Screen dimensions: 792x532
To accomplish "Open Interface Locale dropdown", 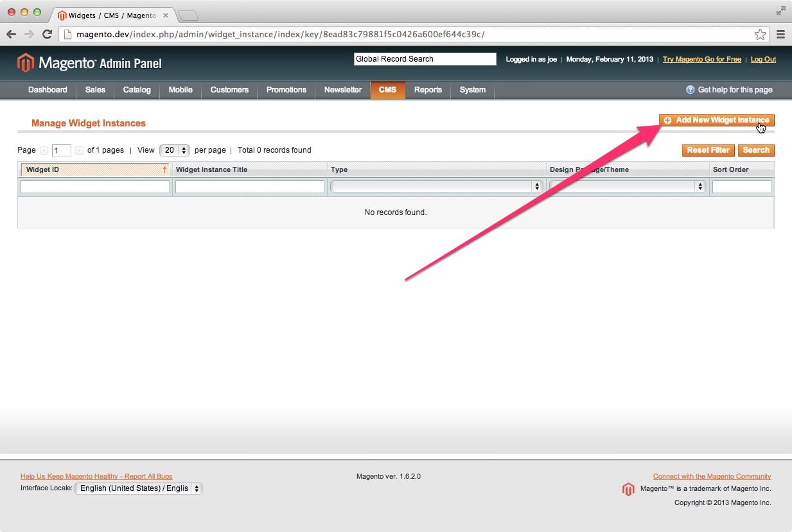I will (139, 488).
